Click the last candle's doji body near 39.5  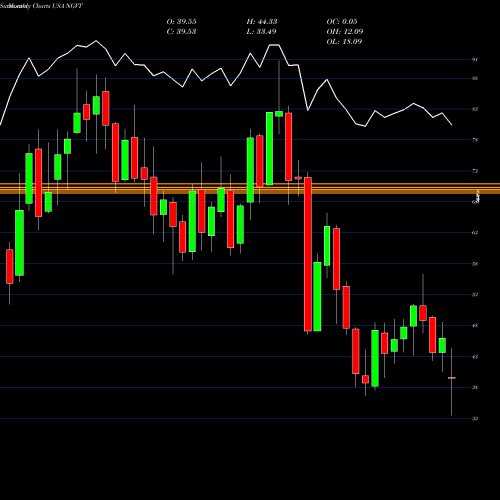click(x=452, y=378)
